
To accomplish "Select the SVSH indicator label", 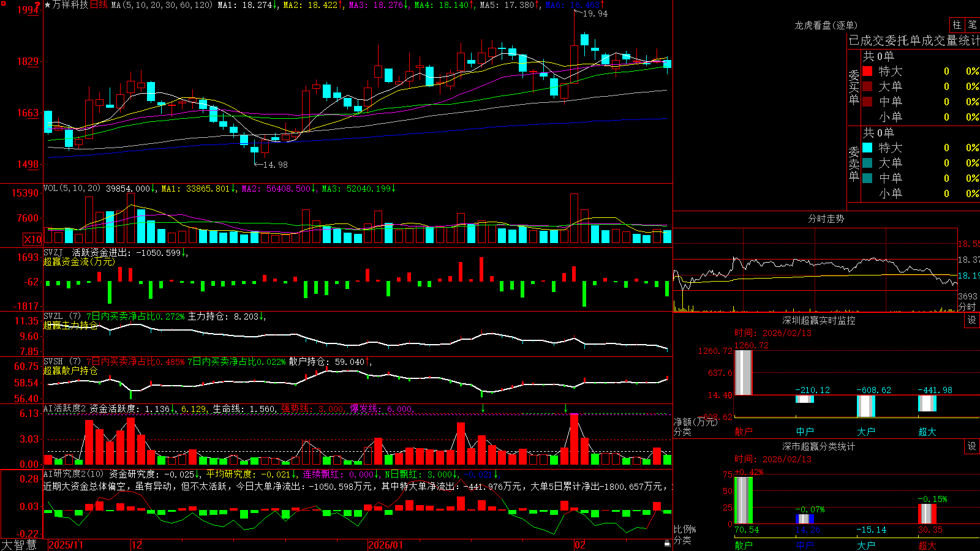I will (x=53, y=362).
